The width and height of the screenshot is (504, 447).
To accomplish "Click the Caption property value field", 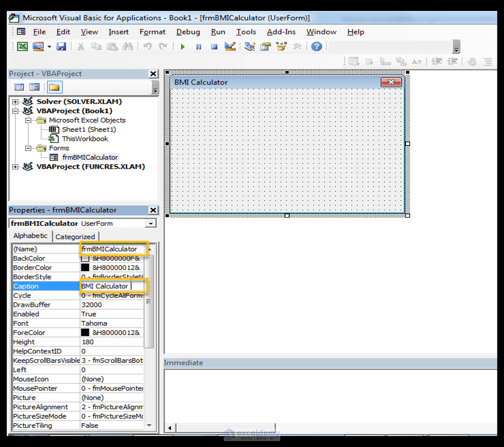I will (x=112, y=286).
